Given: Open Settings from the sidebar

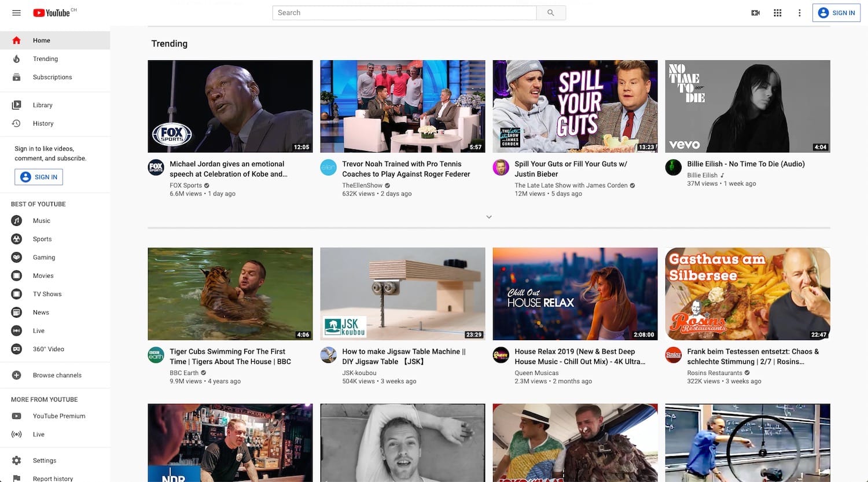Looking at the screenshot, I should click(44, 460).
